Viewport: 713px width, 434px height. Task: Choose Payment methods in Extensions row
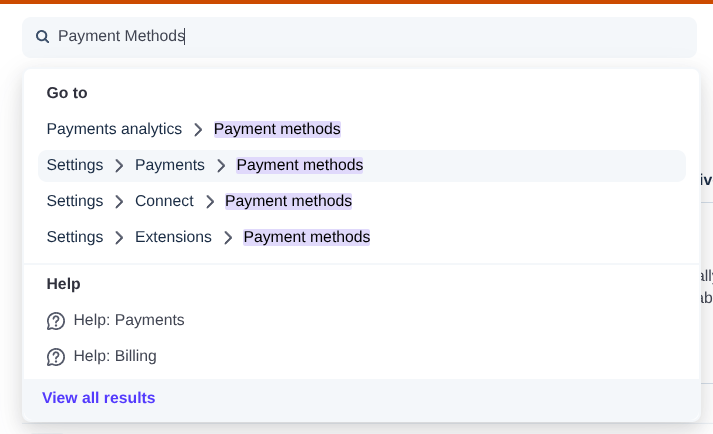click(307, 237)
